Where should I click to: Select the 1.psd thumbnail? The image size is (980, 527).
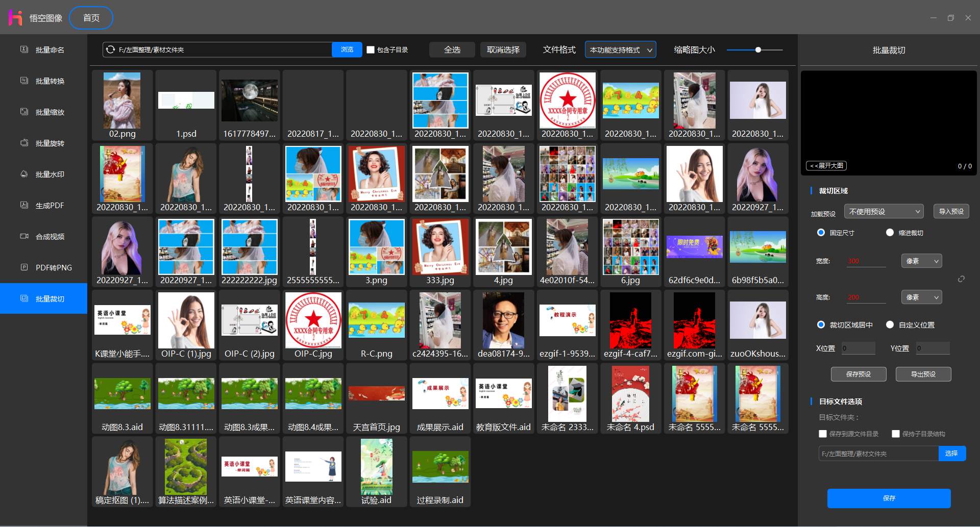[186, 105]
